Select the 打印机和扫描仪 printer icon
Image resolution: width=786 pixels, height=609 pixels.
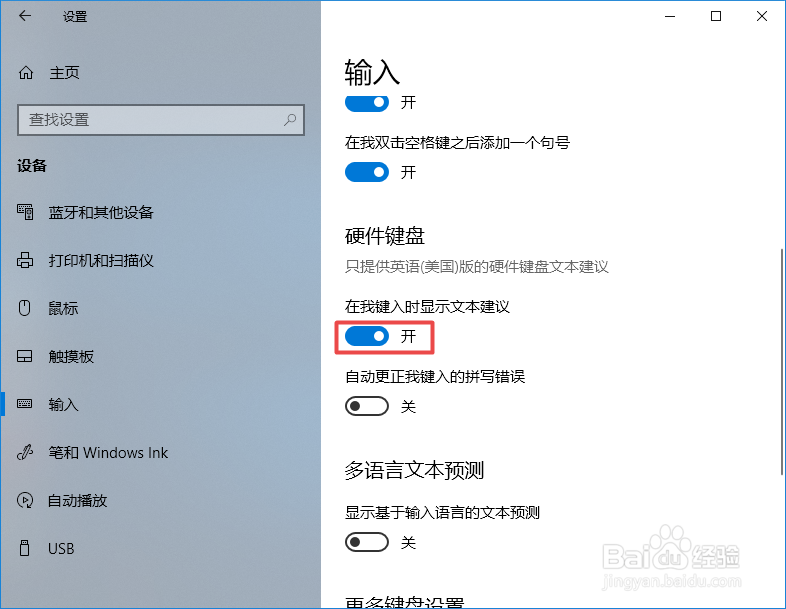(25, 260)
